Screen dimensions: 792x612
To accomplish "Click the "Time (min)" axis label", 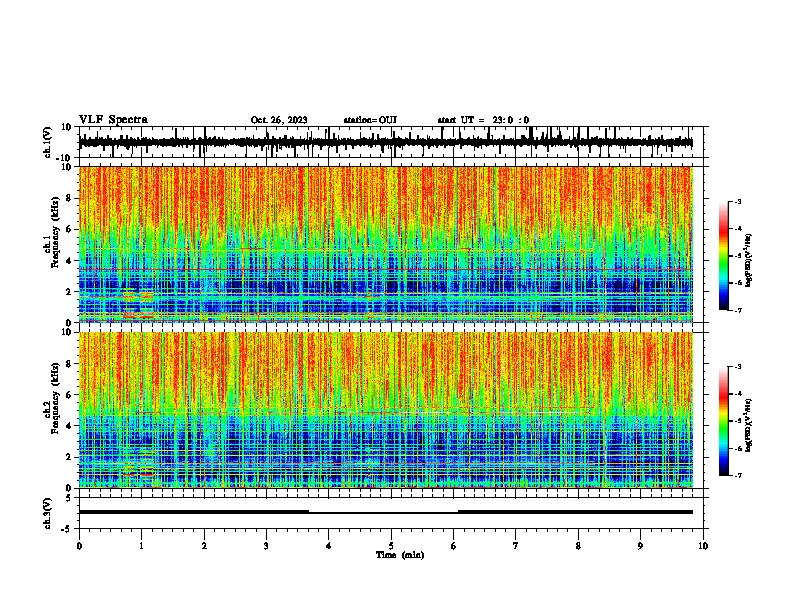I will pyautogui.click(x=400, y=555).
